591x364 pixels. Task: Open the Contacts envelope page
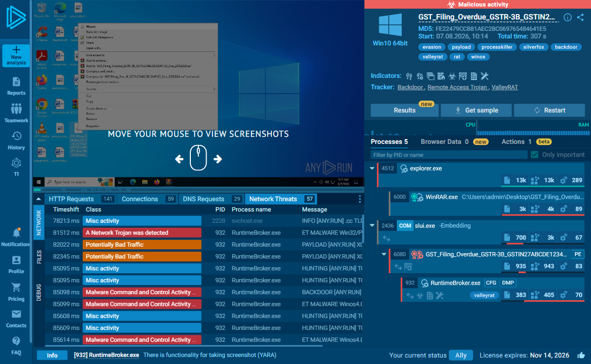click(16, 319)
